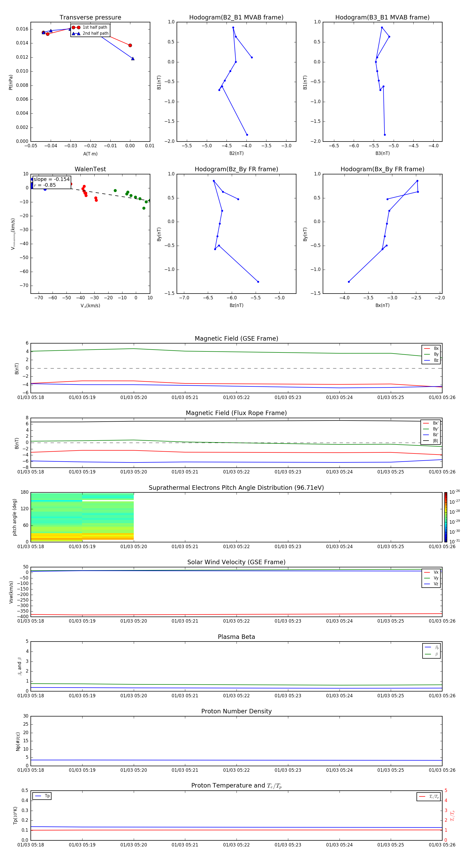Click the "Bz(nT)" x-axis label
Screen dimensions: 473x868
pyautogui.click(x=236, y=306)
